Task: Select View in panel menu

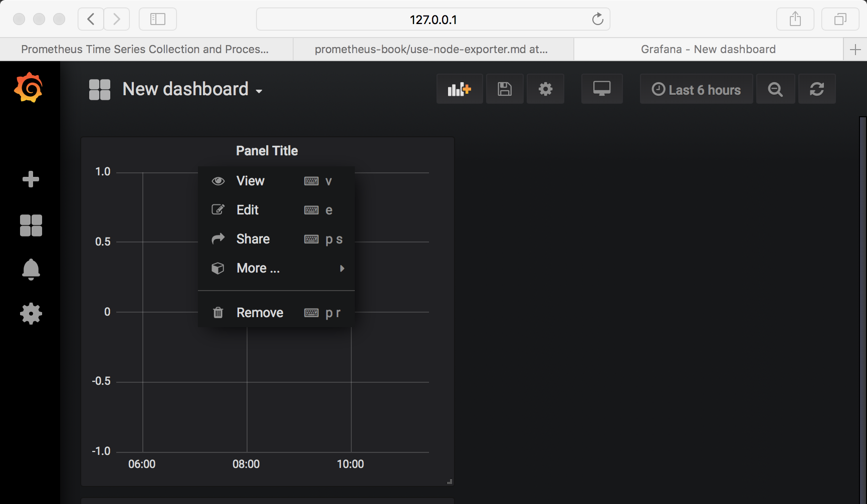Action: coord(276,181)
